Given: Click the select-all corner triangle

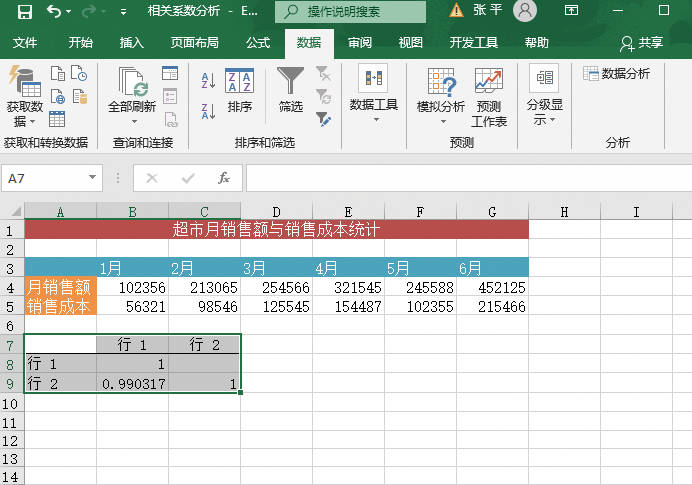Looking at the screenshot, I should pyautogui.click(x=15, y=211).
